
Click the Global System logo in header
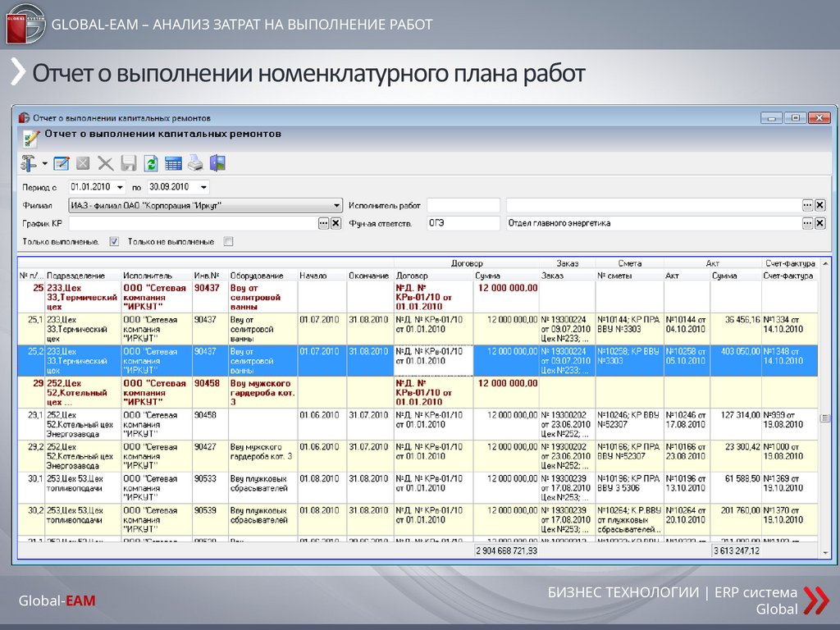[x=25, y=24]
